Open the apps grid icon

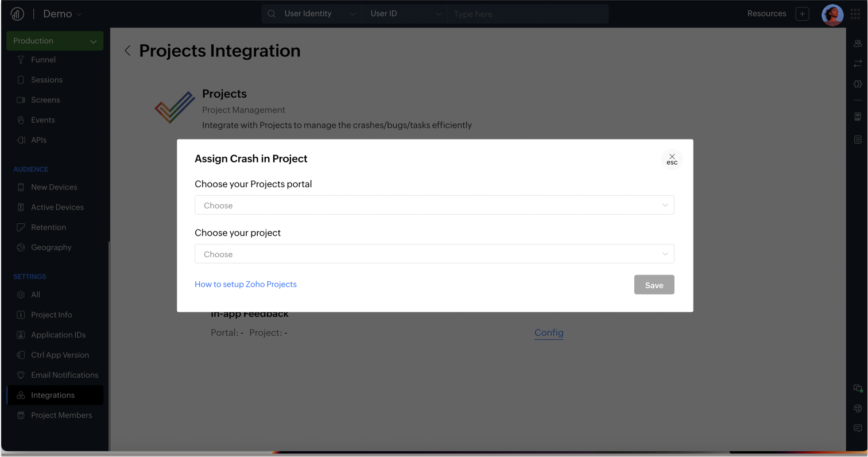click(855, 14)
